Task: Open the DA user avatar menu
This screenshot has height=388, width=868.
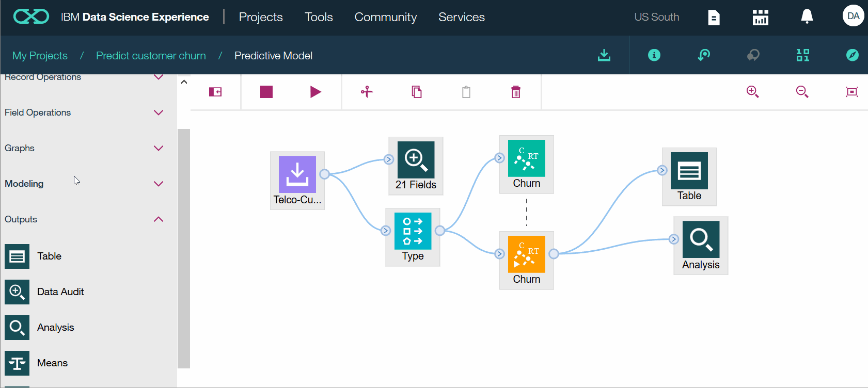Action: 853,16
